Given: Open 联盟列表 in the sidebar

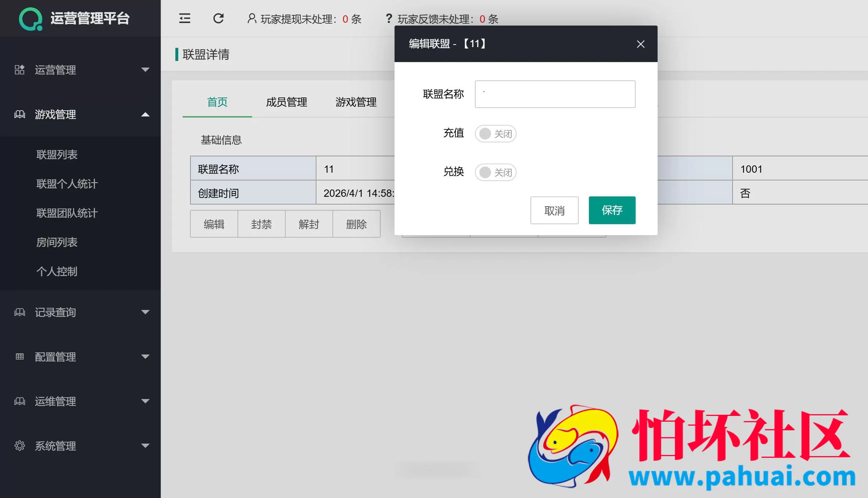Looking at the screenshot, I should click(57, 154).
